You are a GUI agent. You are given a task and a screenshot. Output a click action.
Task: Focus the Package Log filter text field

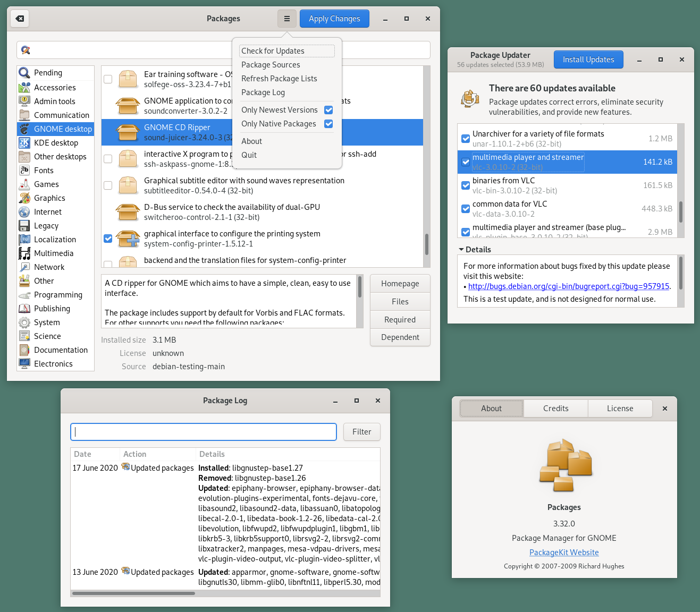click(204, 432)
